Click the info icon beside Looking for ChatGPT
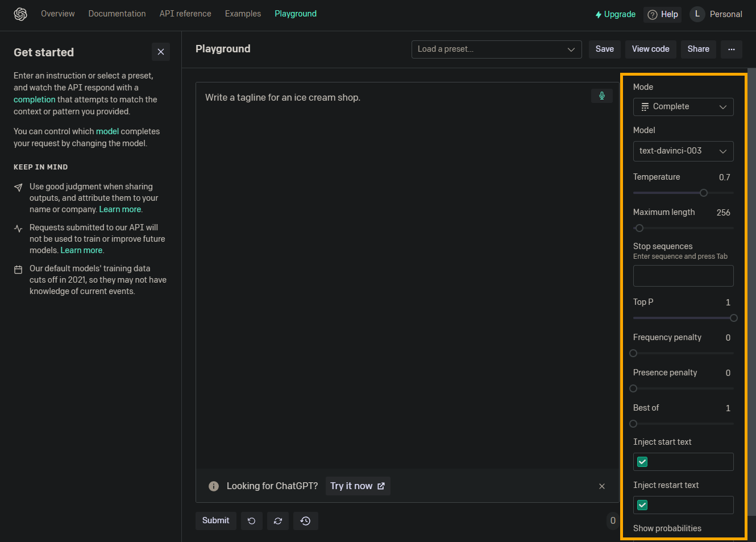756x542 pixels. tap(214, 486)
